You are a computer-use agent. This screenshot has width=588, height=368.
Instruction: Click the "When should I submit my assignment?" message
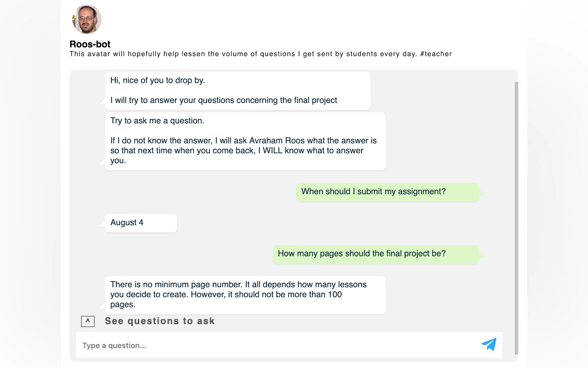(x=373, y=192)
